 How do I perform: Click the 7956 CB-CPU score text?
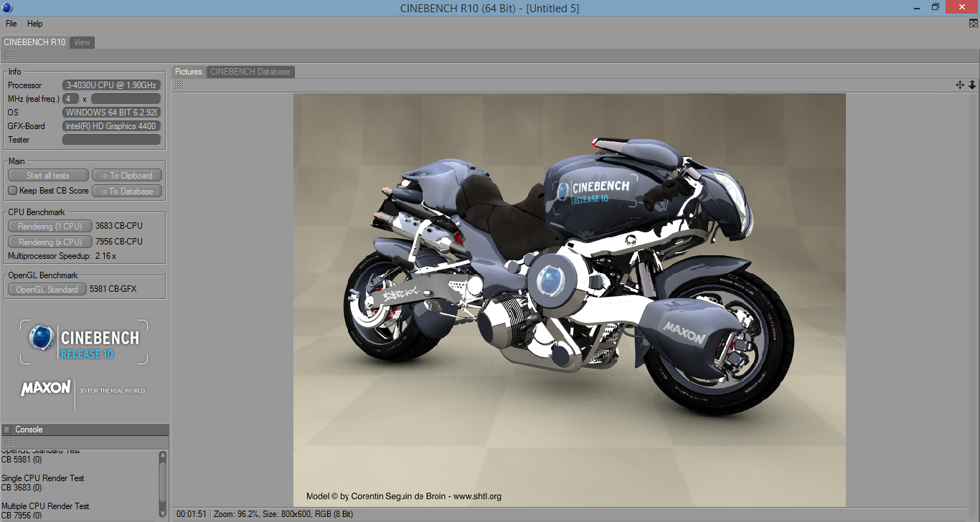tap(119, 242)
